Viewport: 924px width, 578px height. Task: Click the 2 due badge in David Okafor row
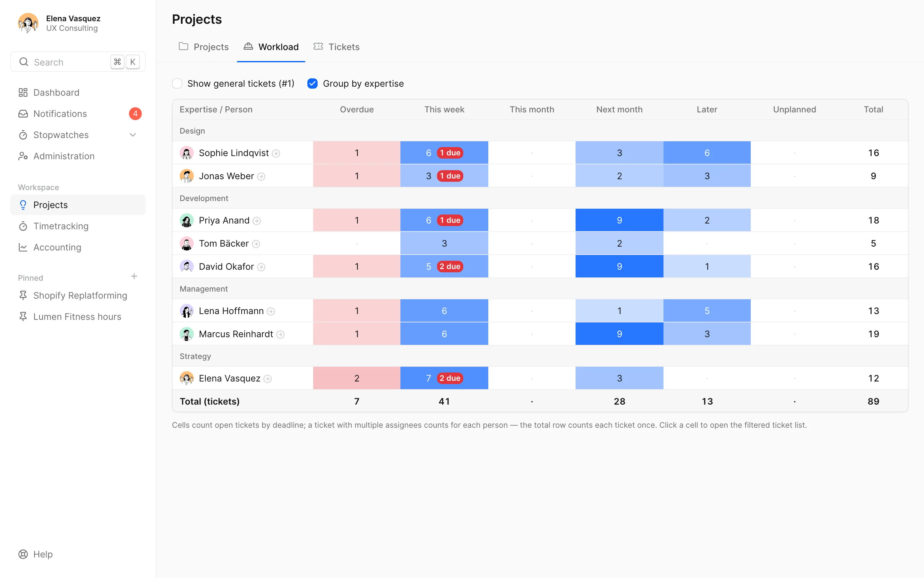(450, 267)
